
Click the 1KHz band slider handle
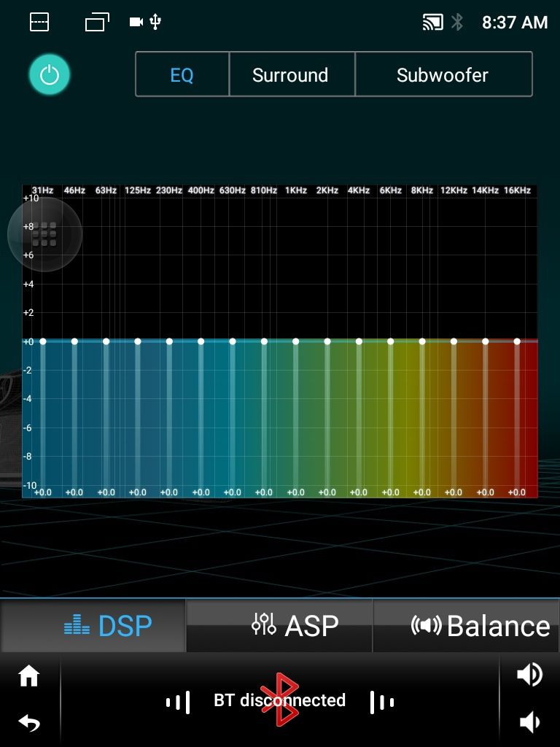[295, 341]
